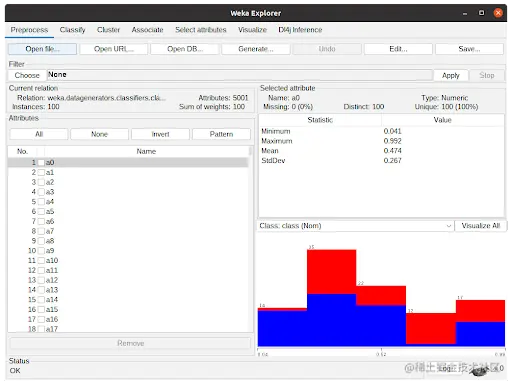The height and width of the screenshot is (385, 512).
Task: Maximize the Weka Explorer window
Action: (481, 13)
